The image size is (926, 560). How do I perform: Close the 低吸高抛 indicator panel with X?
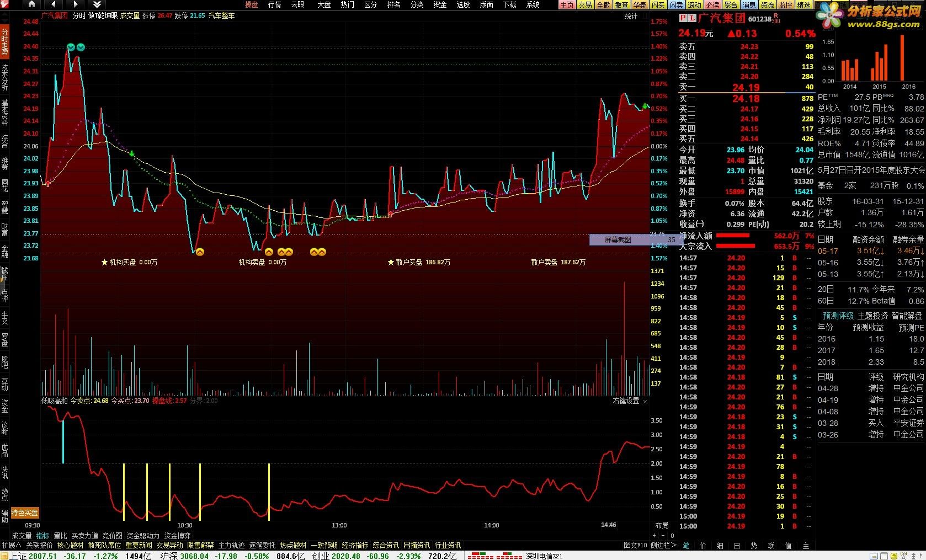(645, 401)
